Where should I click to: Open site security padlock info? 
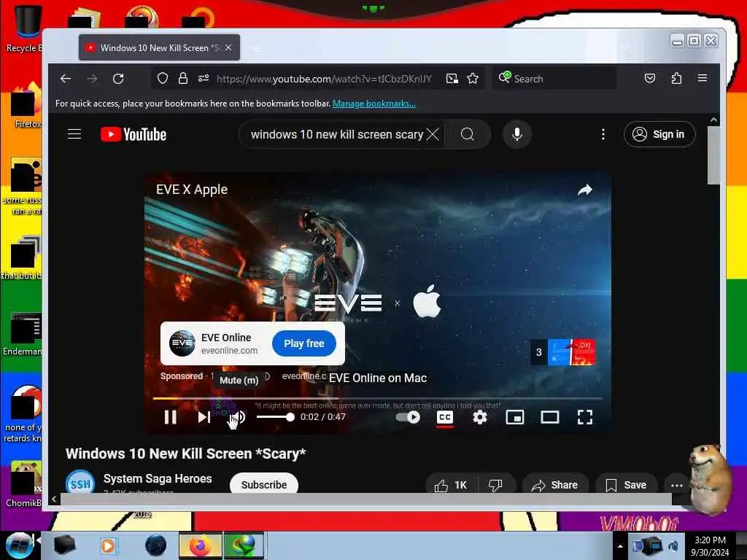tap(183, 78)
